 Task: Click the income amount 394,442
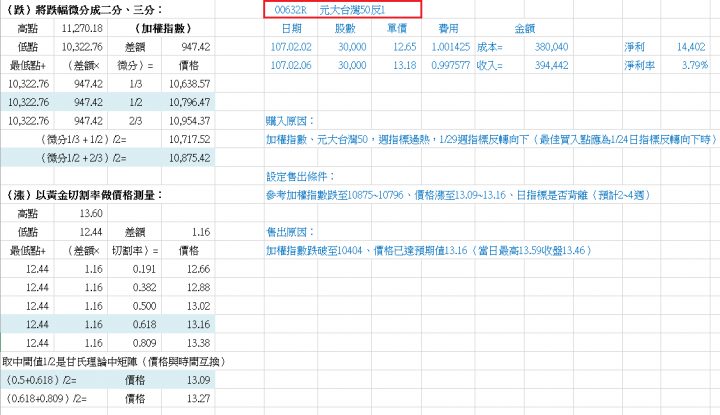[x=551, y=66]
